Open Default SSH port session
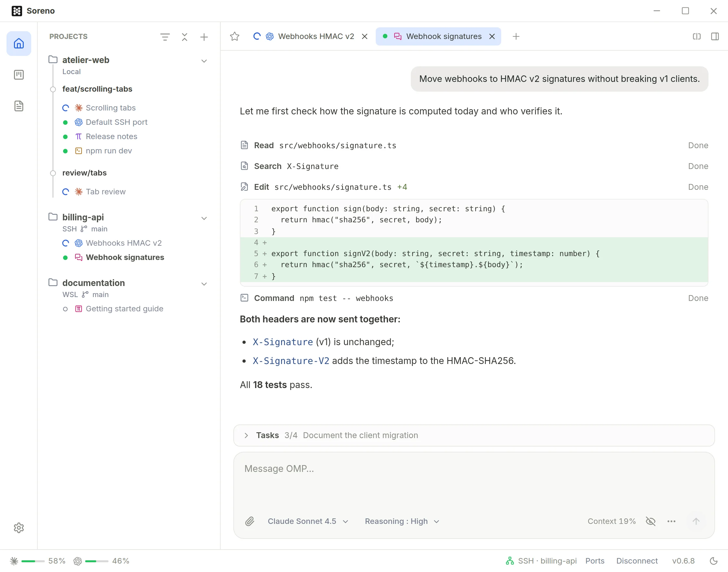This screenshot has height=572, width=728. click(117, 122)
